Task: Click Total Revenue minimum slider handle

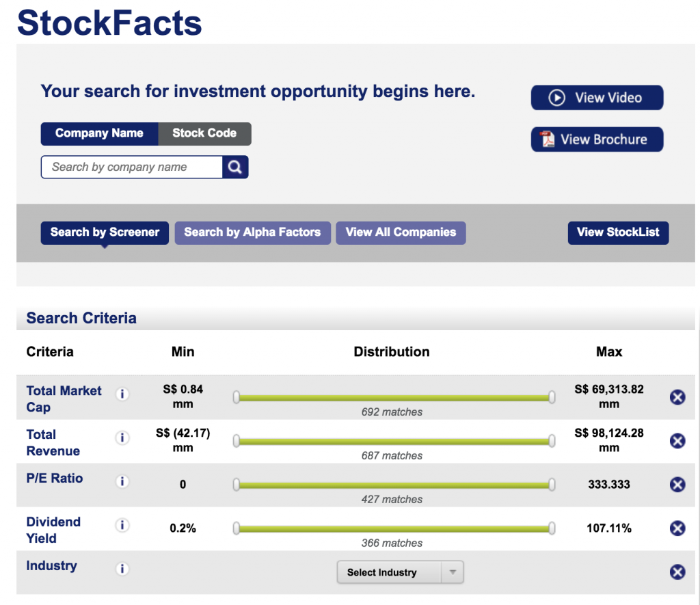Action: point(236,441)
